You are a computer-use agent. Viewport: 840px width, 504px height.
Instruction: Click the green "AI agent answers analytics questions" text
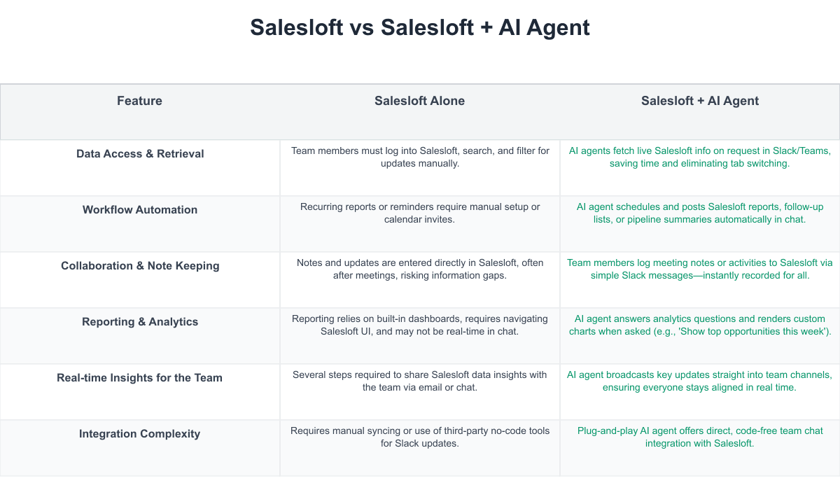(700, 325)
